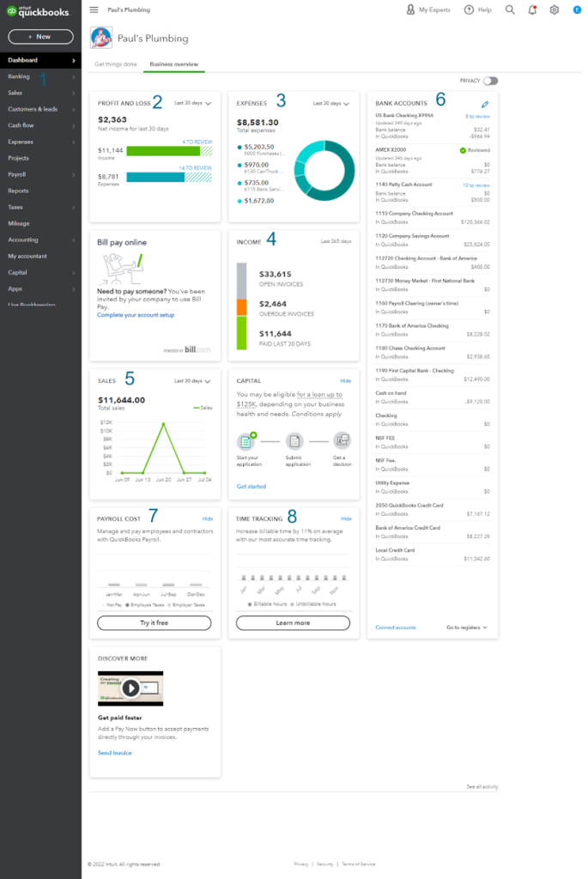Open Sales Last 30 days dropdown
Screen dimensions: 588x879
pos(192,380)
